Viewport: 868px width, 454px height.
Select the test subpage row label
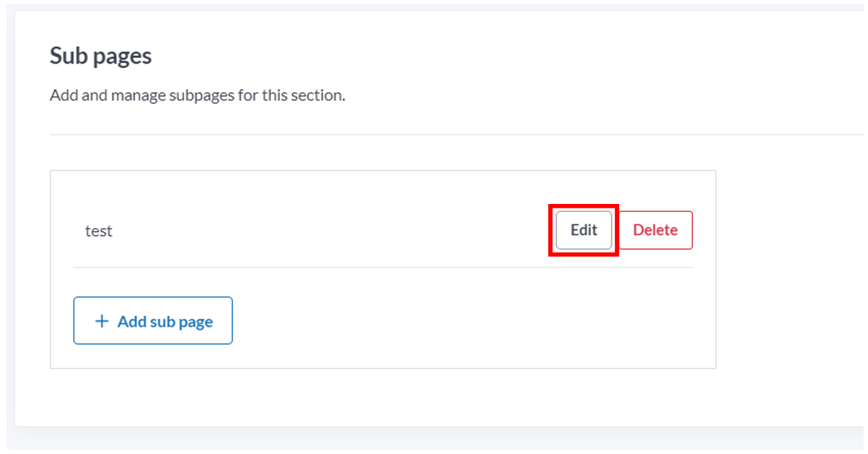click(99, 230)
